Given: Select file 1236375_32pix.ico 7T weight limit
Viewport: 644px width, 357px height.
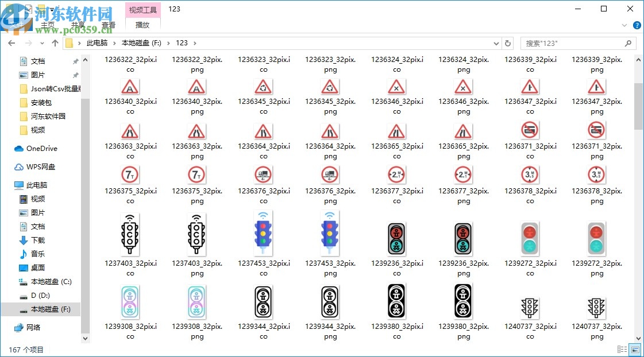Looking at the screenshot, I should click(130, 185).
